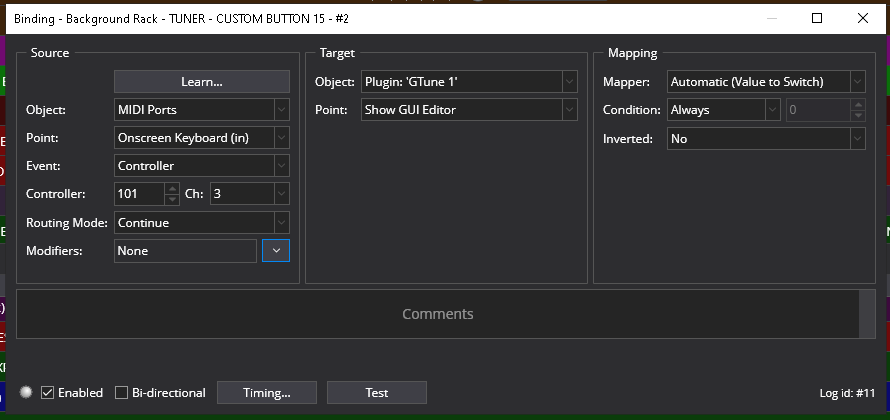Expand Target Point dropdown Show GUI Editor
This screenshot has width=890, height=420.
pos(469,109)
